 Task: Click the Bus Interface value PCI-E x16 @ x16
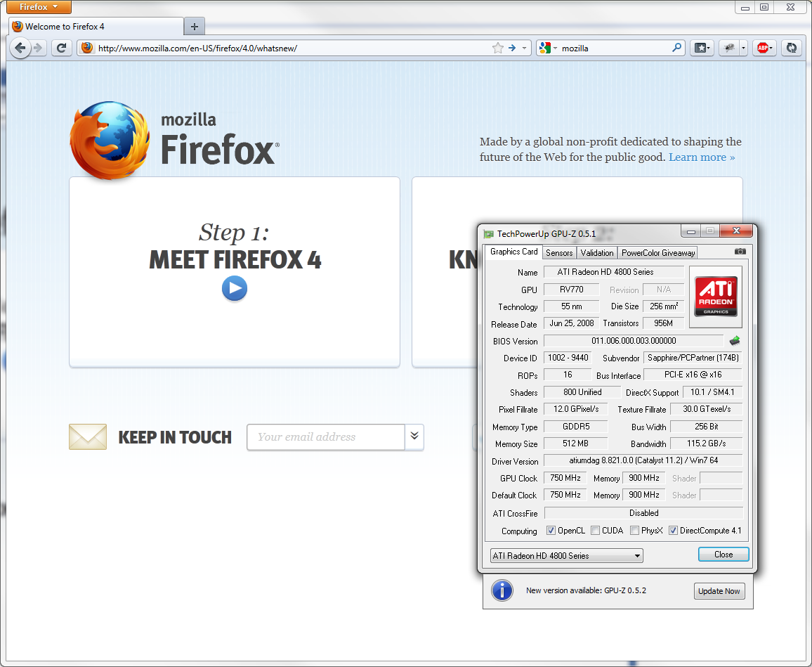[x=693, y=375]
